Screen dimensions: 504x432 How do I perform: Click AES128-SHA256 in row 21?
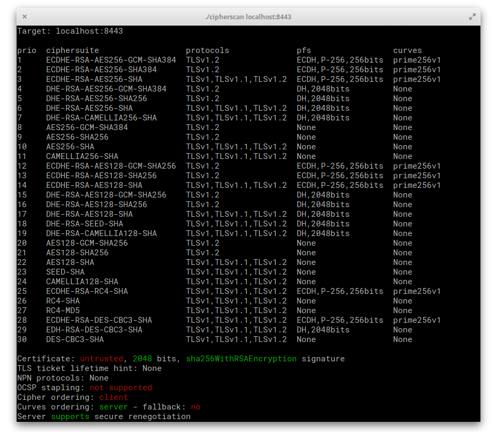point(78,253)
